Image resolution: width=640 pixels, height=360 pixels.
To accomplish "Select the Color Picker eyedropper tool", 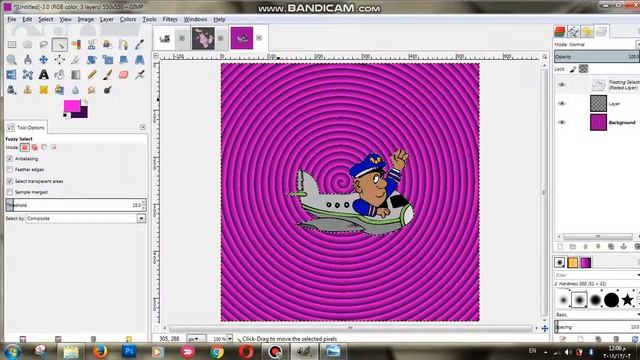I will 140,44.
